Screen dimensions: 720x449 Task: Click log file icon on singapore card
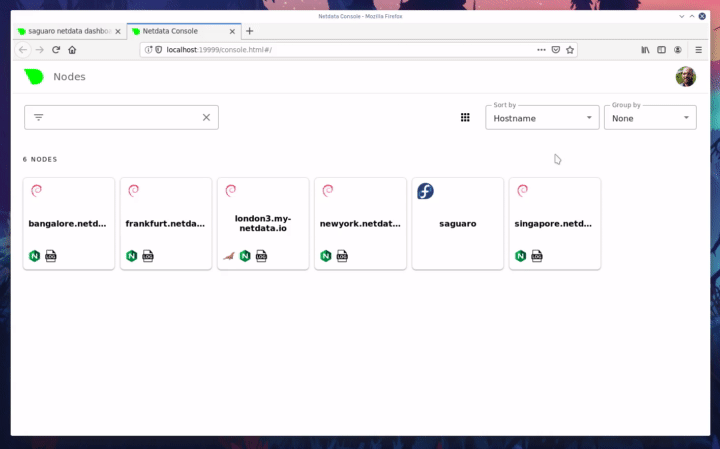coord(537,256)
